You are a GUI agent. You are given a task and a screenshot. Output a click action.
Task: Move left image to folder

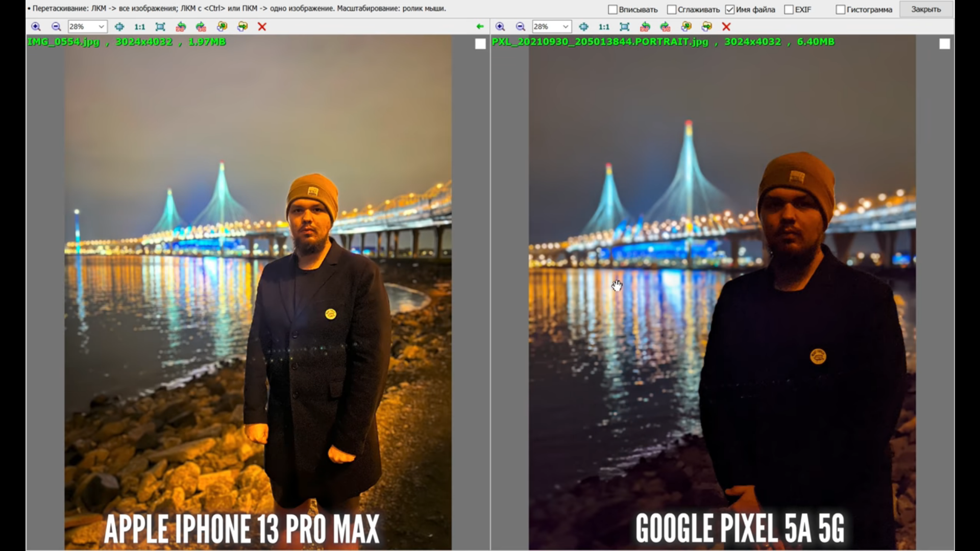[242, 27]
